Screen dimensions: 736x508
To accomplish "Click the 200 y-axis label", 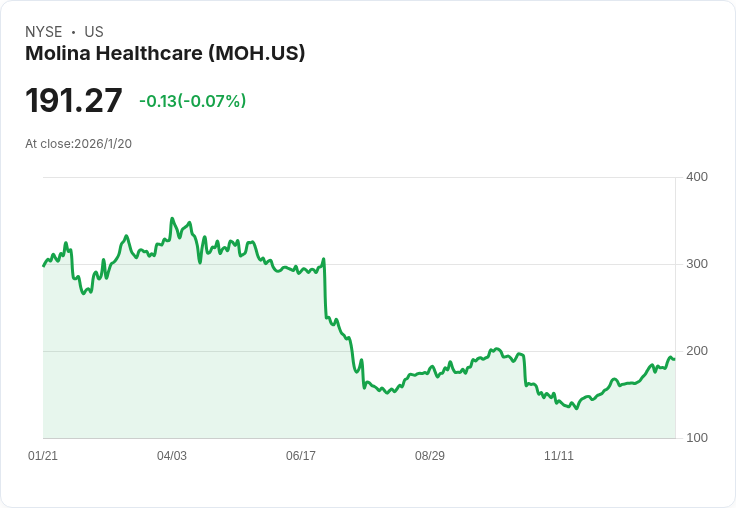I will pos(697,351).
